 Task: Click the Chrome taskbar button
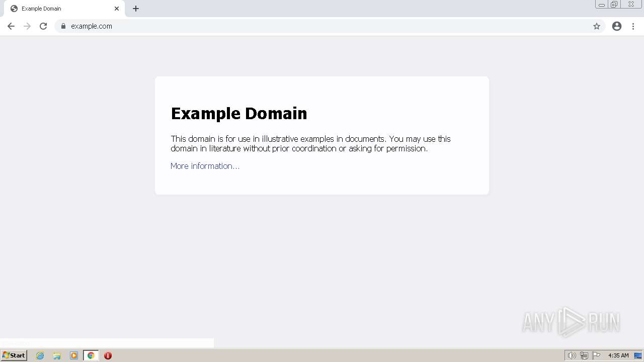click(91, 355)
